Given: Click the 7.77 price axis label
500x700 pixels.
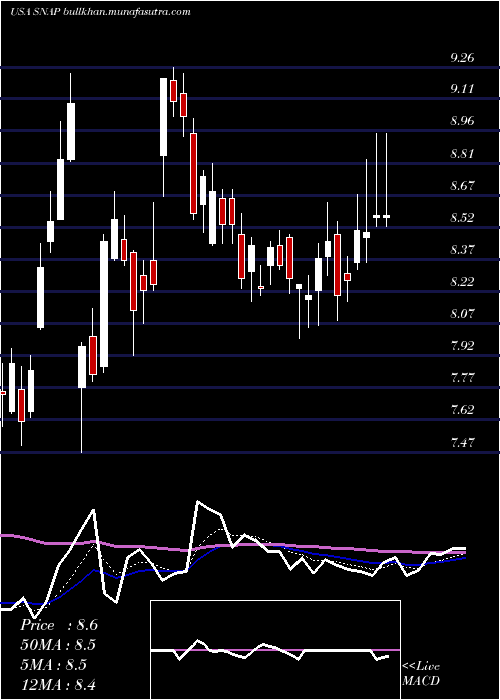Looking at the screenshot, I should coord(462,378).
